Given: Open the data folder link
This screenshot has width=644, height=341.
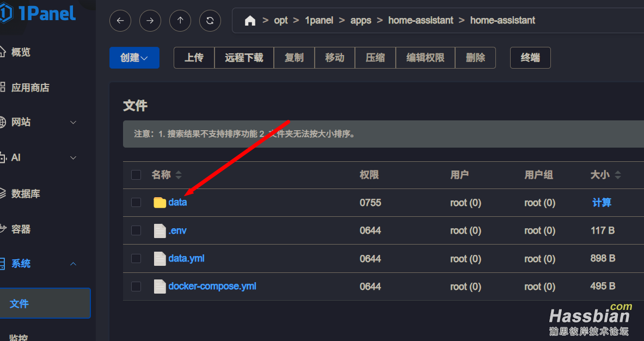Looking at the screenshot, I should tap(177, 203).
